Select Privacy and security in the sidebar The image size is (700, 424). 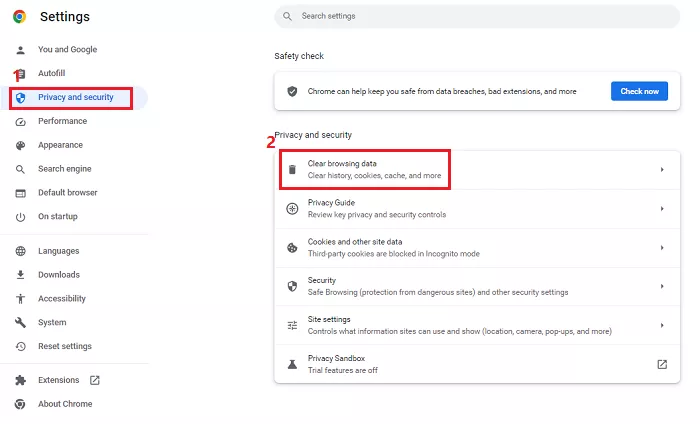pos(75,97)
